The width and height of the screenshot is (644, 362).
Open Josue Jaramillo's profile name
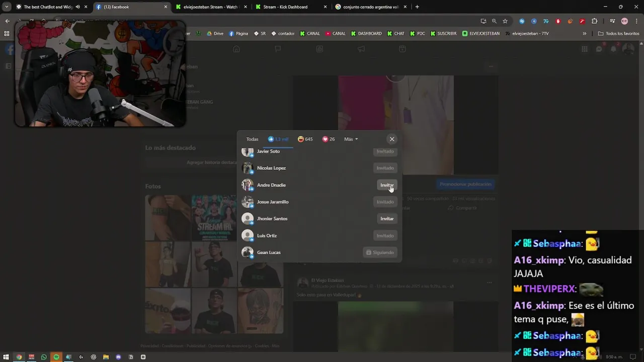pyautogui.click(x=273, y=202)
